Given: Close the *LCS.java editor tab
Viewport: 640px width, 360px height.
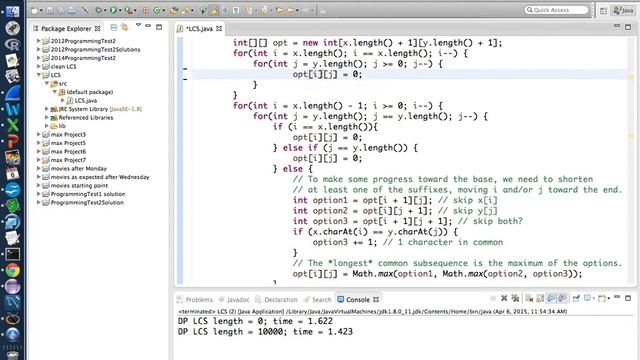Looking at the screenshot, I should (219, 29).
